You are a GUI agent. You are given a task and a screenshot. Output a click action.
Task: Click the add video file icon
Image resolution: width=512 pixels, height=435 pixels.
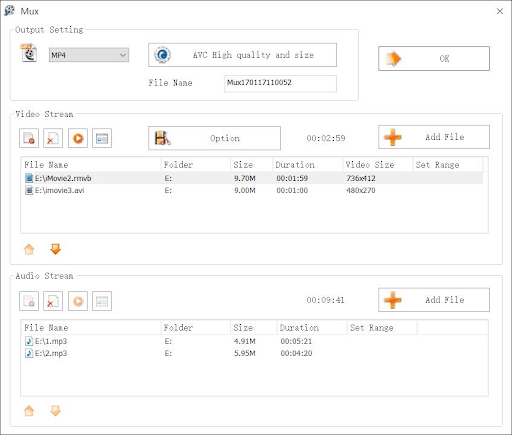(x=29, y=138)
